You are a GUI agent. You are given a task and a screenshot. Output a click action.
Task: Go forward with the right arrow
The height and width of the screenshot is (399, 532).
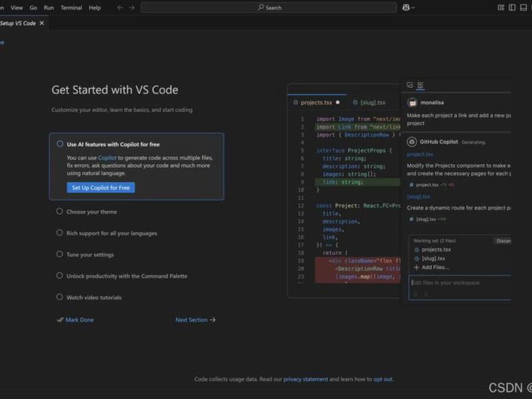point(132,7)
